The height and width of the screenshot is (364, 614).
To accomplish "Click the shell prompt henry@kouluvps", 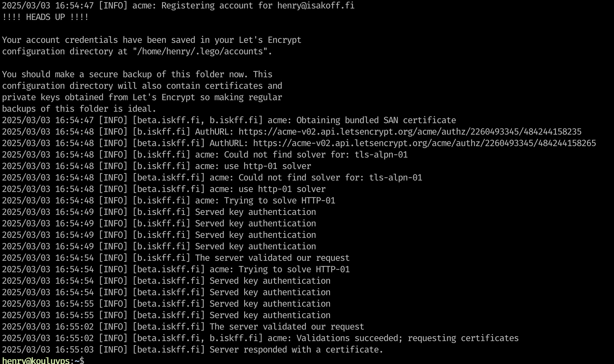I will click(36, 361).
